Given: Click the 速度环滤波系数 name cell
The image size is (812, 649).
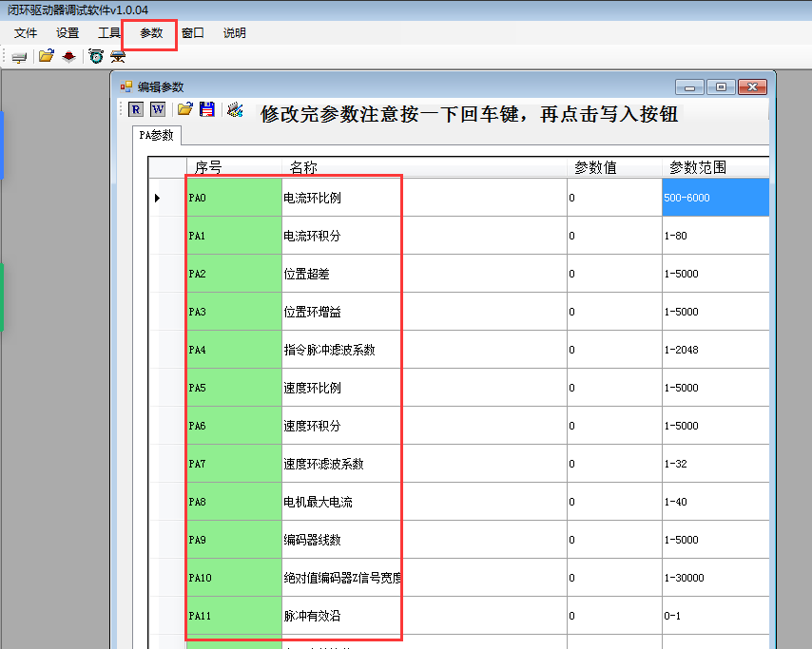Looking at the screenshot, I should [424, 464].
